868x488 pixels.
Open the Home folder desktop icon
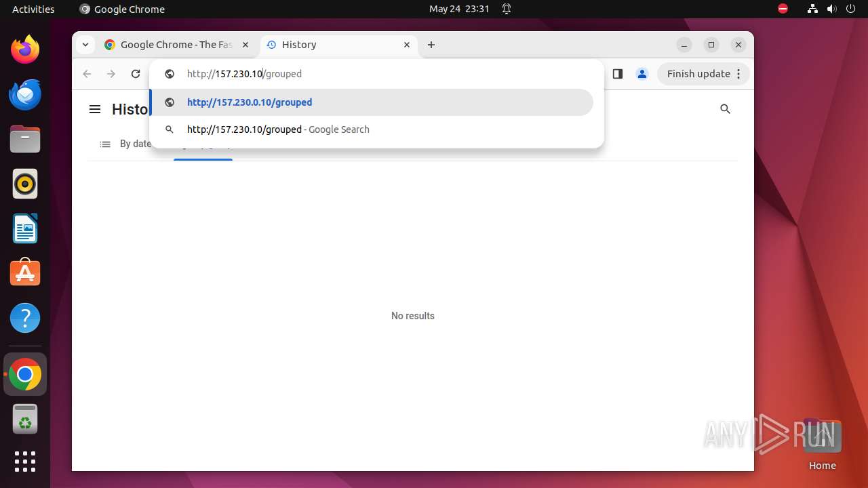coord(822,445)
